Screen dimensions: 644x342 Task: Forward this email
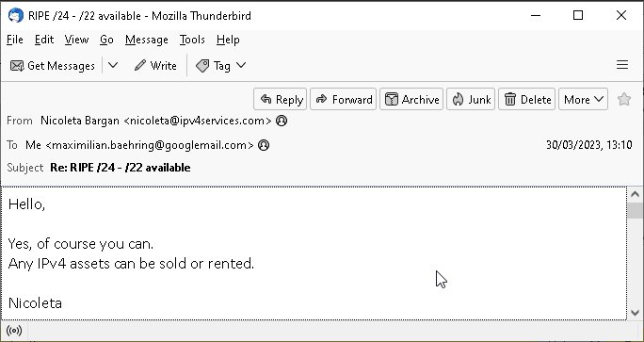pos(344,99)
